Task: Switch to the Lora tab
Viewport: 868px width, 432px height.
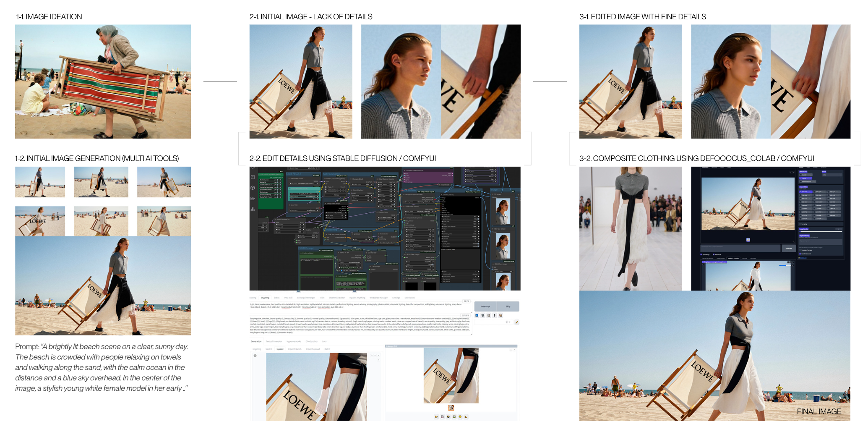Action: point(324,341)
